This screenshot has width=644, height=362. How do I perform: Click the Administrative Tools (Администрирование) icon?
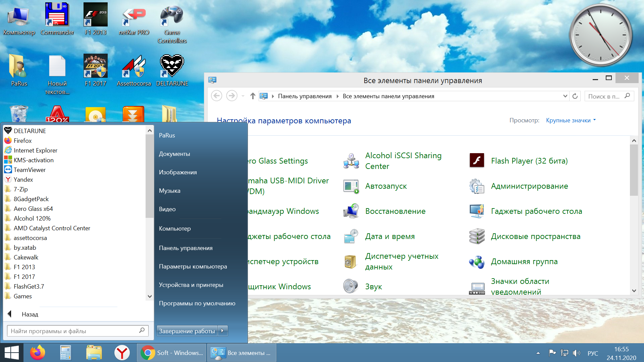point(477,186)
